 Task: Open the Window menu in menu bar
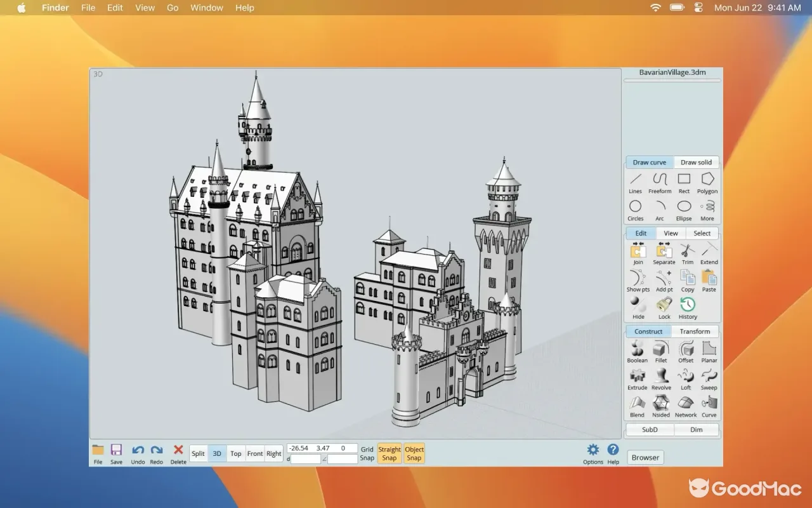207,8
